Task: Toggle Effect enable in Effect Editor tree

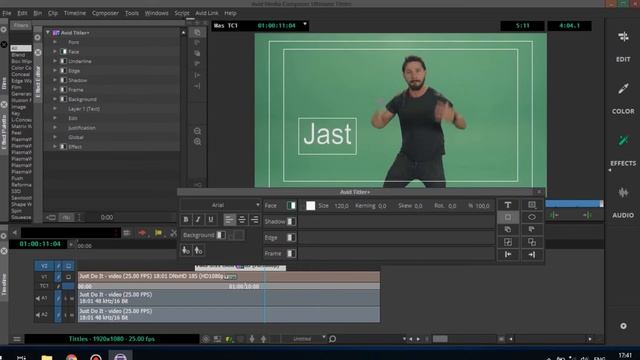Action: click(64, 147)
